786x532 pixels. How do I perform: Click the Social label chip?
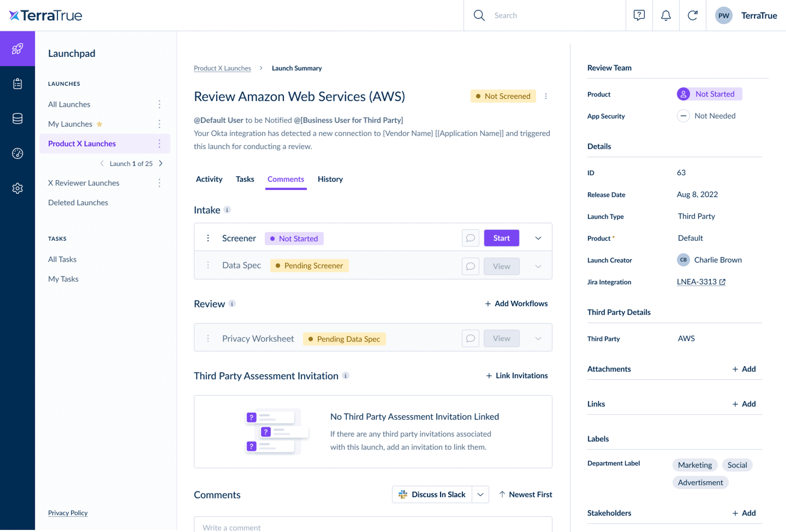(737, 465)
